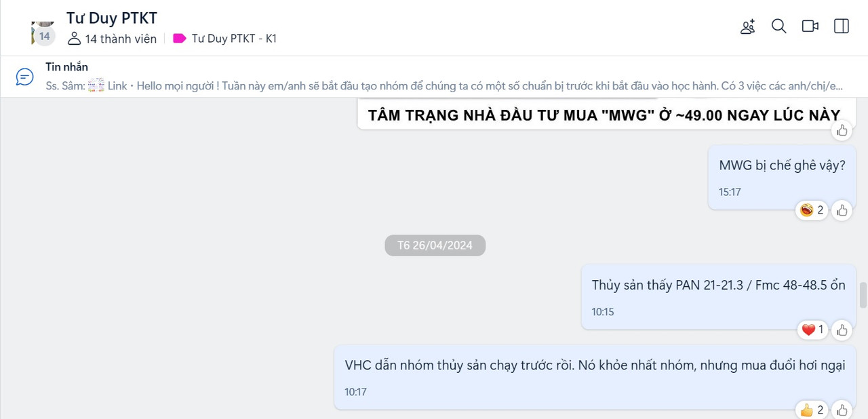Click the 10:15 message timestamp
The width and height of the screenshot is (868, 419).
pyautogui.click(x=603, y=312)
